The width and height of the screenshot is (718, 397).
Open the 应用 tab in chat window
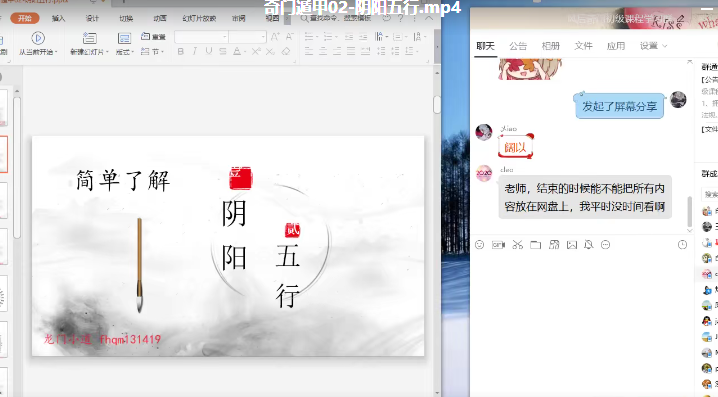point(616,46)
